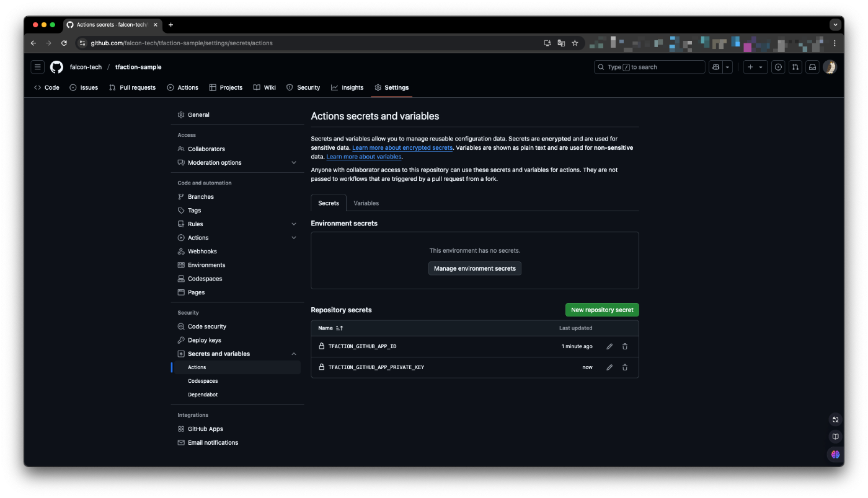Click the tfaction-sample repository link
Screen dimensions: 868x498
138,67
